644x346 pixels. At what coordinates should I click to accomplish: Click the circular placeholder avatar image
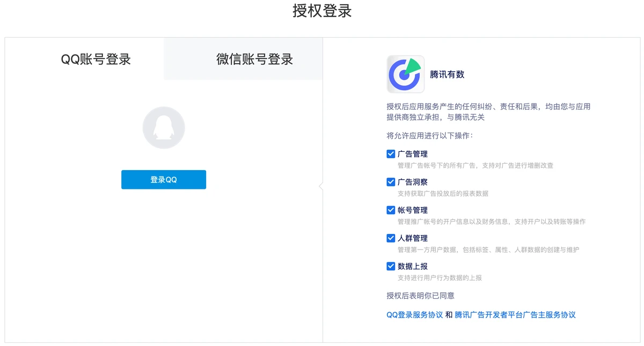coord(163,128)
